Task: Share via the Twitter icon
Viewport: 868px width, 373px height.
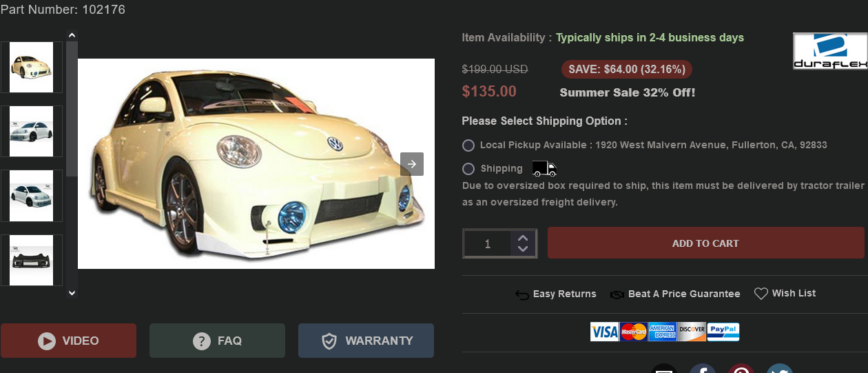Action: [780, 369]
